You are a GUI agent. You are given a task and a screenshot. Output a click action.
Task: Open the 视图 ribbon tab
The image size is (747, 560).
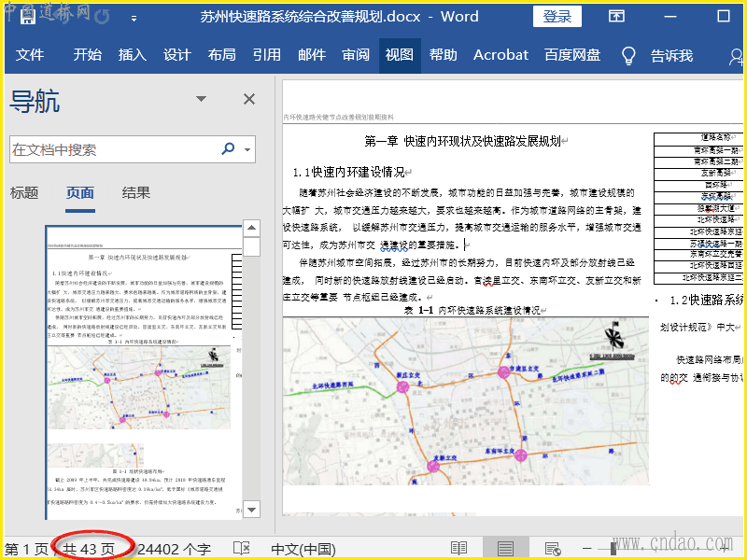(x=400, y=55)
